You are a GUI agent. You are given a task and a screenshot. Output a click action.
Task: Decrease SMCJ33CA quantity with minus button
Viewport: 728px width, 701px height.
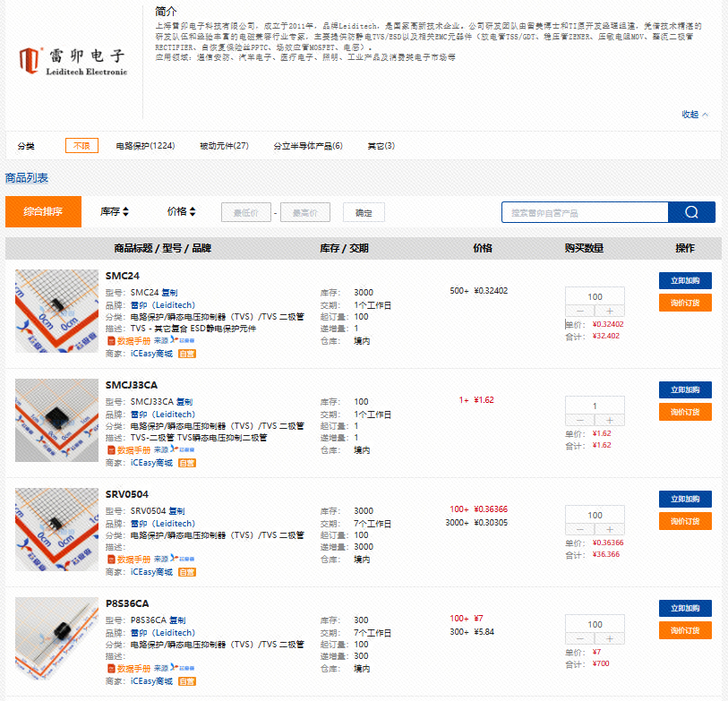click(580, 420)
